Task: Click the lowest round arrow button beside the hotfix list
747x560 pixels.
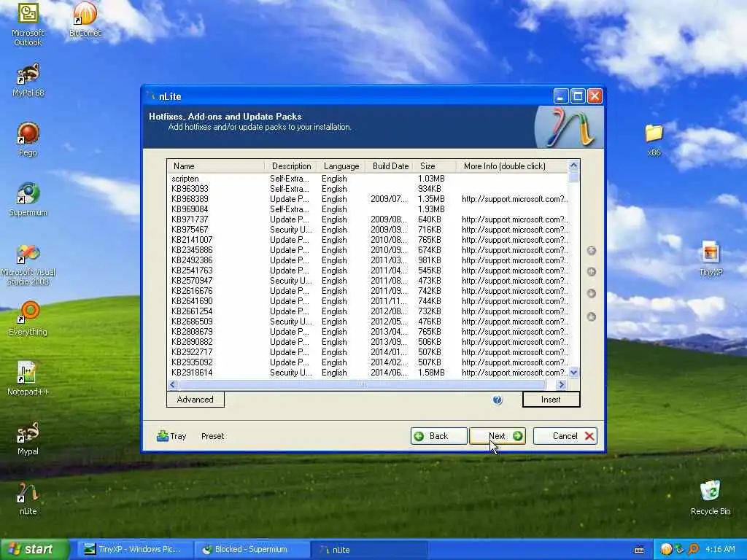Action: click(591, 316)
